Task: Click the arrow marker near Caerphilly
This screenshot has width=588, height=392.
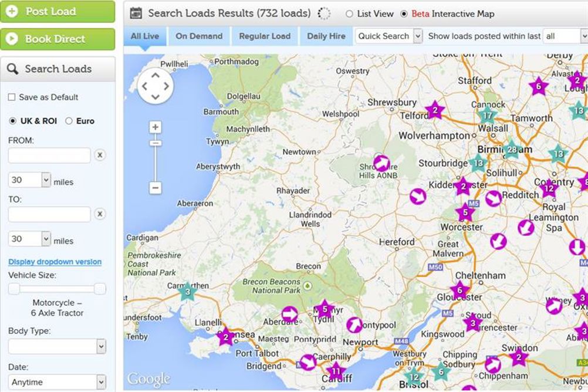Action: click(x=308, y=363)
